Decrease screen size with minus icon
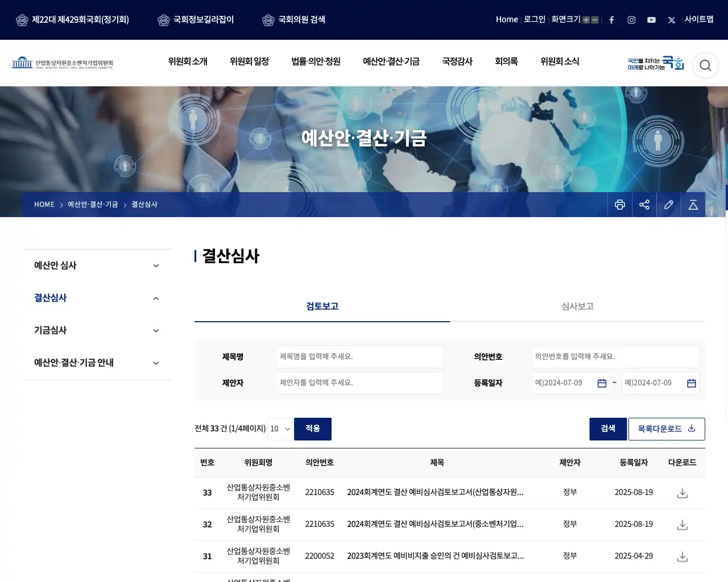The width and height of the screenshot is (728, 582). [595, 20]
